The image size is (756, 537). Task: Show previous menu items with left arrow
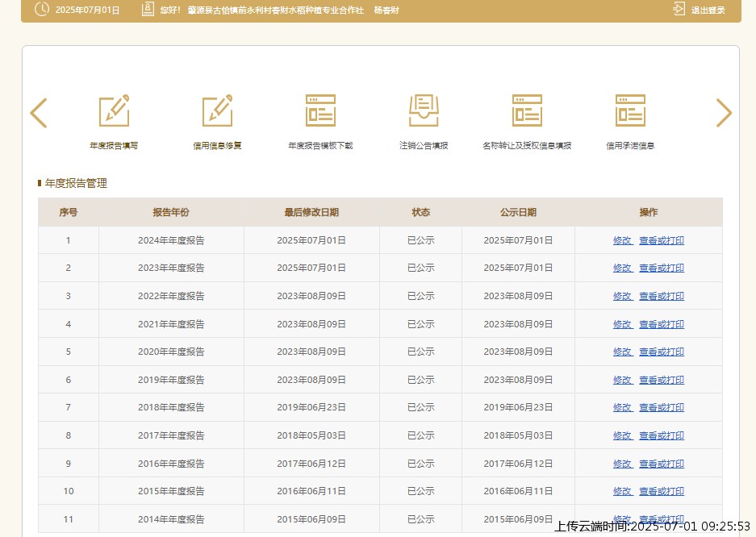(39, 113)
